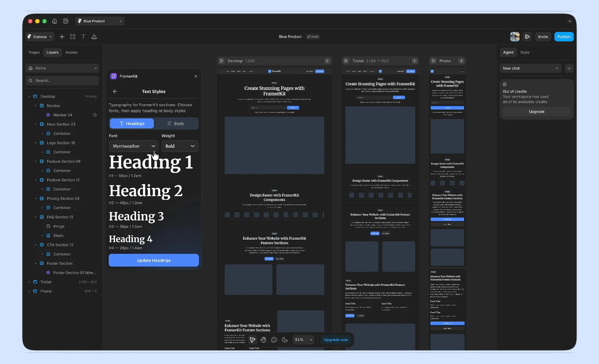Switch text styles to Body

176,124
